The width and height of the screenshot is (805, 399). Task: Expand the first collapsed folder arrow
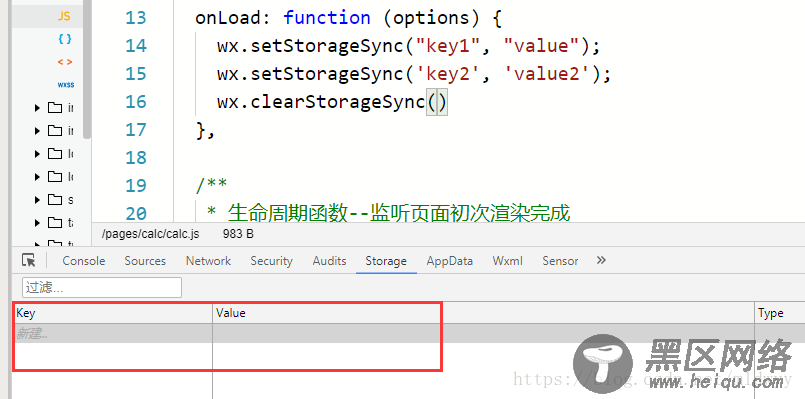(37, 107)
